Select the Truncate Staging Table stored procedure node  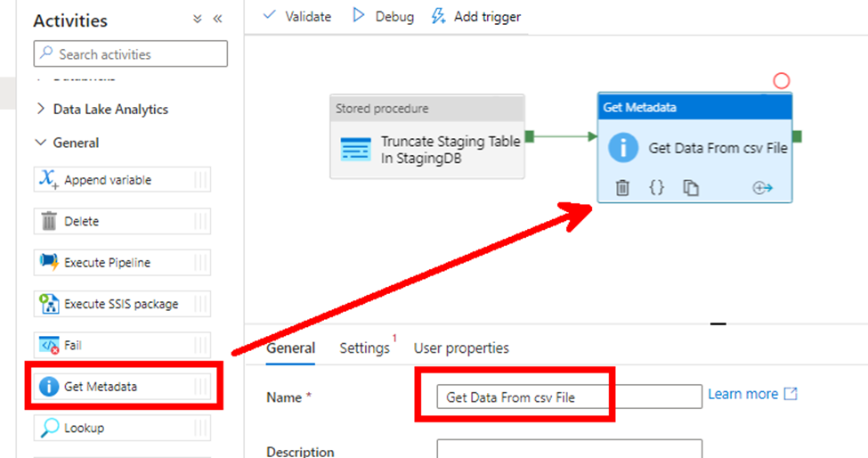pos(426,136)
